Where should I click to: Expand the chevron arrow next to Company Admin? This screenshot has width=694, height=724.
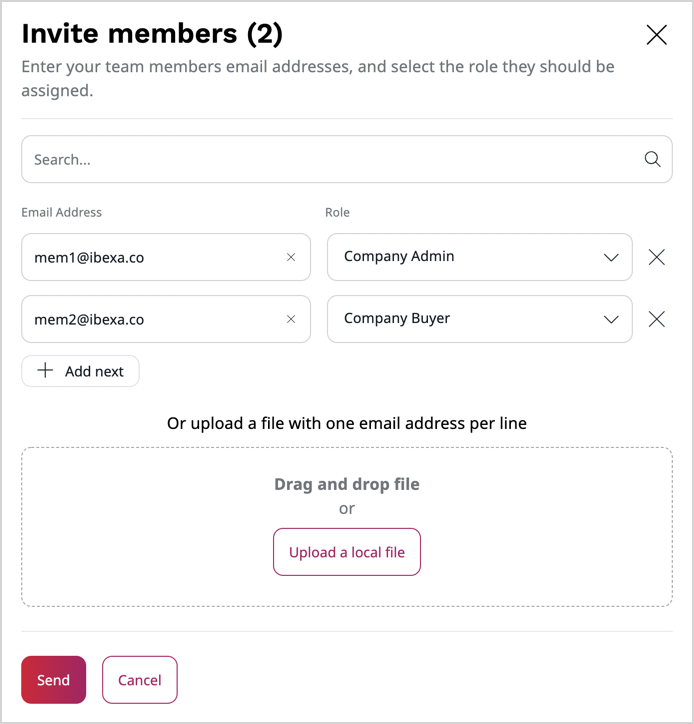pos(611,258)
